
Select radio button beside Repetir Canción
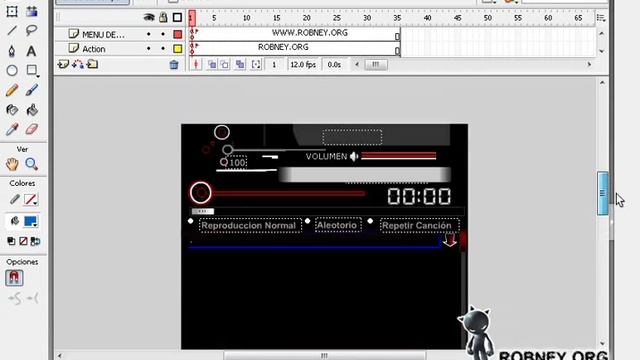[370, 221]
